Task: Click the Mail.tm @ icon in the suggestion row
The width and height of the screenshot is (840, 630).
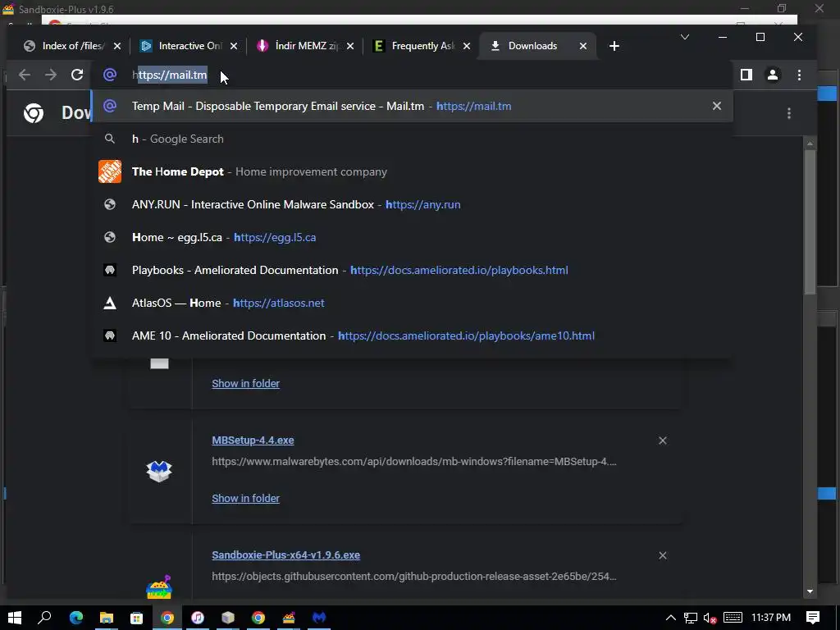Action: tap(110, 106)
